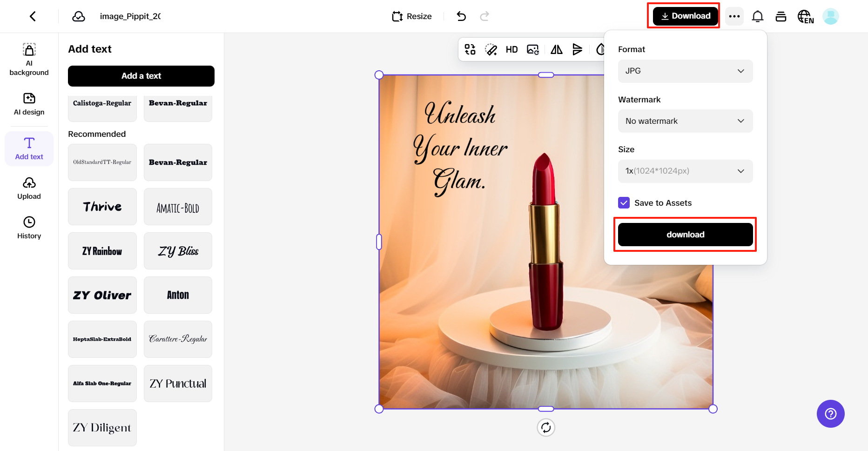The width and height of the screenshot is (868, 451).
Task: Select the ZY Rainbow font style
Action: coord(102,251)
